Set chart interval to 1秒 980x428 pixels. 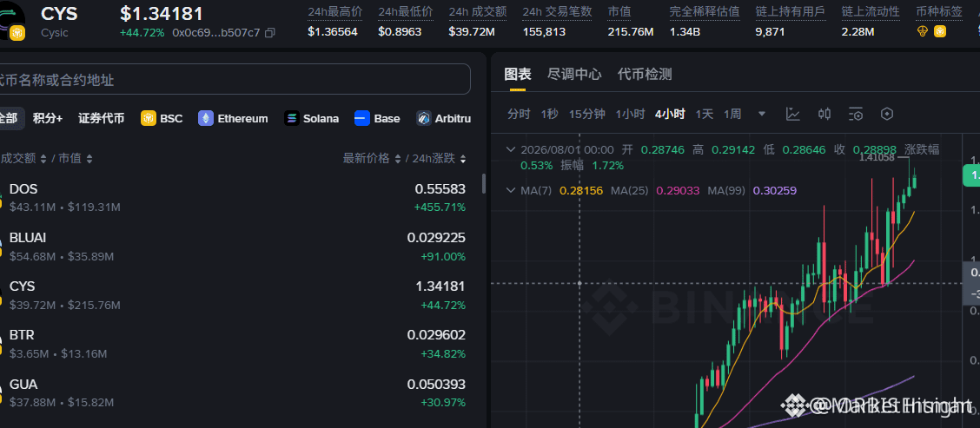tap(549, 114)
